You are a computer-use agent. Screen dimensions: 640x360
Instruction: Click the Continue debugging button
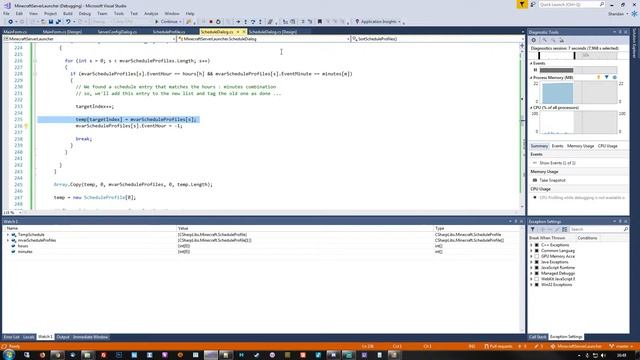pos(168,22)
